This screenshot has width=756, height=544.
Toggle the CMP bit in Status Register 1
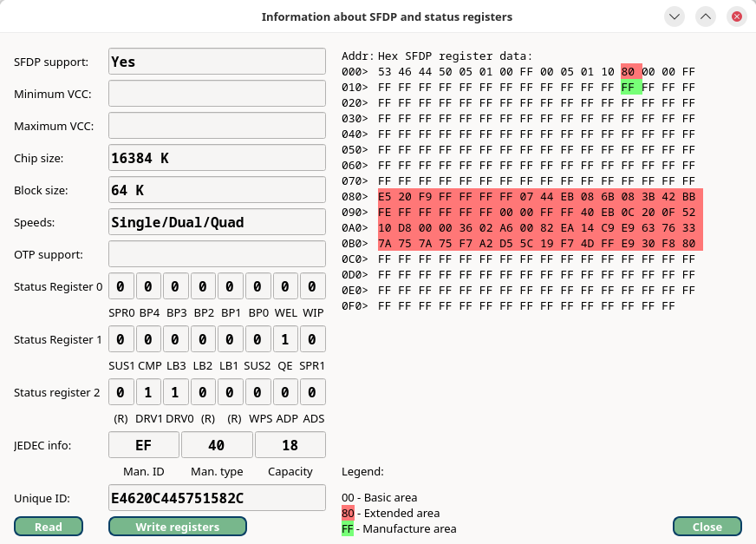(x=148, y=338)
